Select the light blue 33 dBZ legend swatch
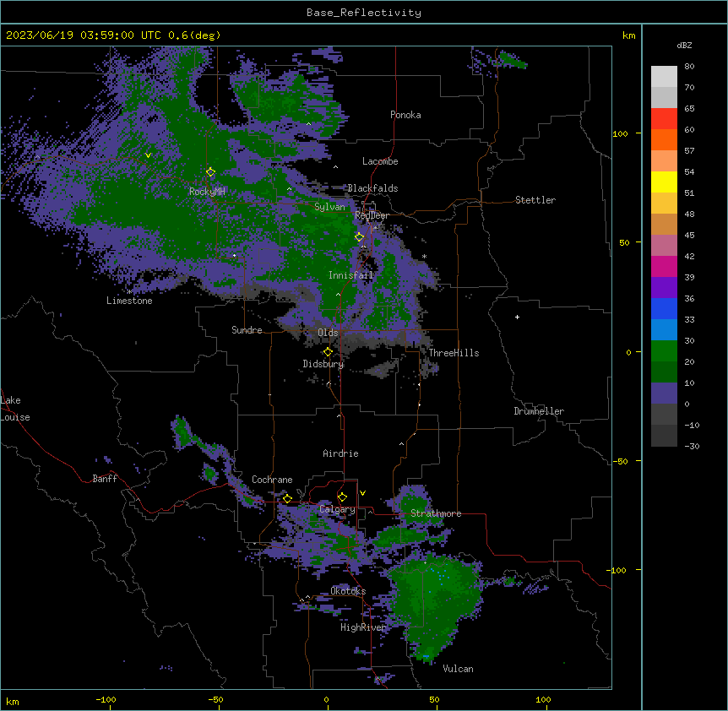 tap(664, 330)
